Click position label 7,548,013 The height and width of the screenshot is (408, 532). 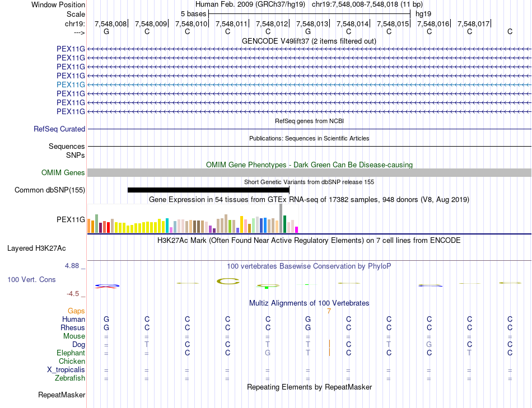[x=312, y=24]
